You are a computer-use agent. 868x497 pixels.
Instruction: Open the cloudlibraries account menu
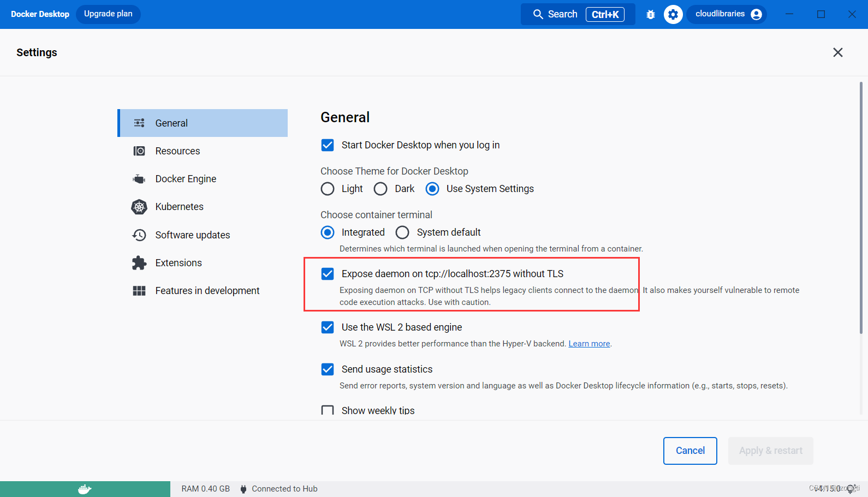(727, 14)
